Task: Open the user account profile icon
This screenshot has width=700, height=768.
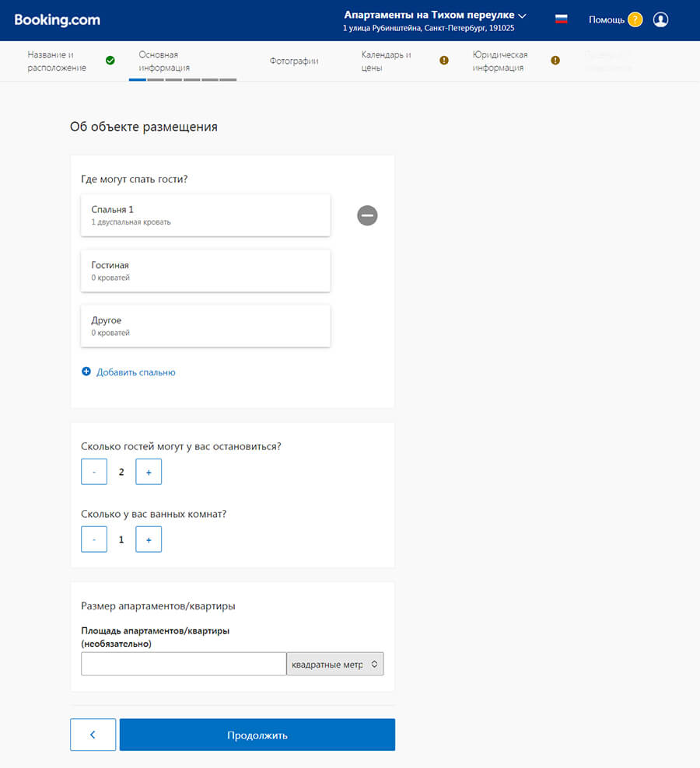Action: pyautogui.click(x=660, y=19)
